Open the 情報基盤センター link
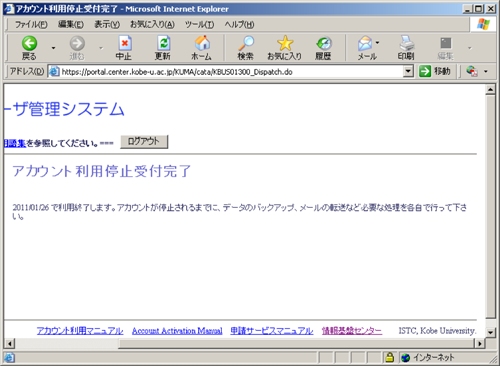500x366 pixels. [352, 331]
